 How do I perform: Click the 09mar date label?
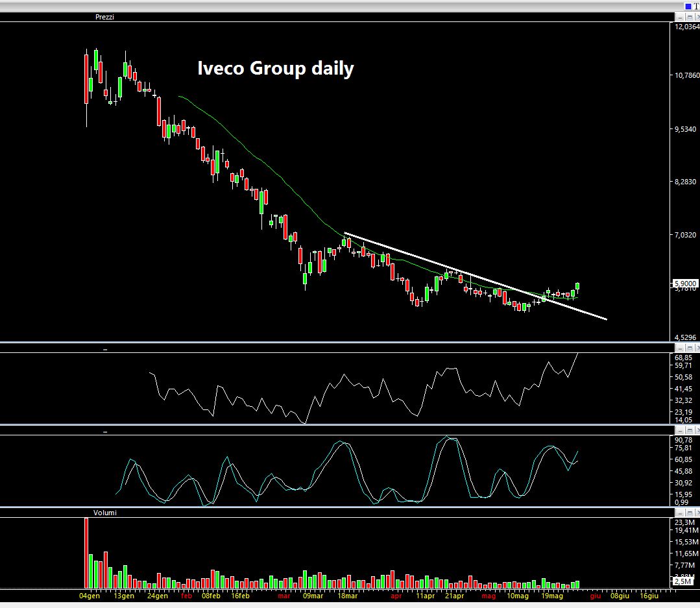tap(313, 596)
